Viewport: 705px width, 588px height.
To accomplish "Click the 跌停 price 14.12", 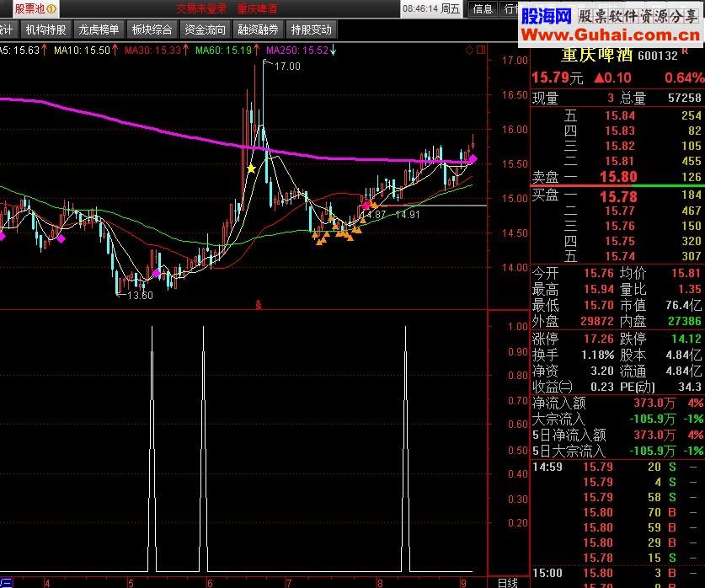I will click(686, 339).
